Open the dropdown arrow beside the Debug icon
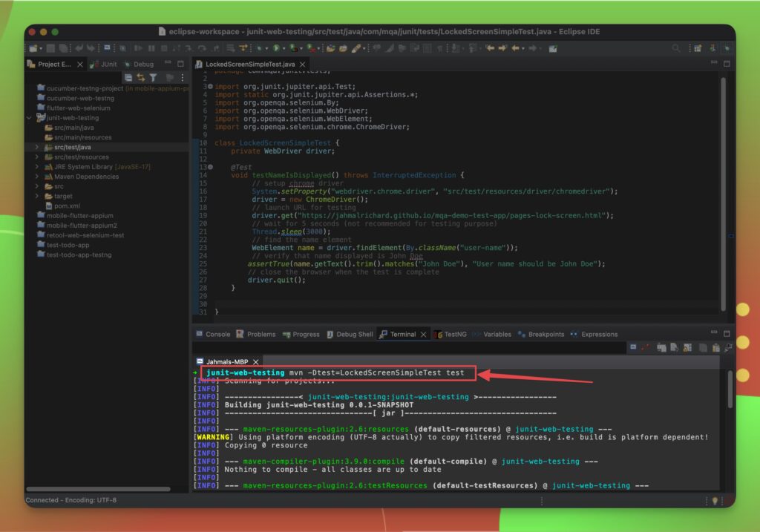The image size is (760, 532). tap(266, 48)
